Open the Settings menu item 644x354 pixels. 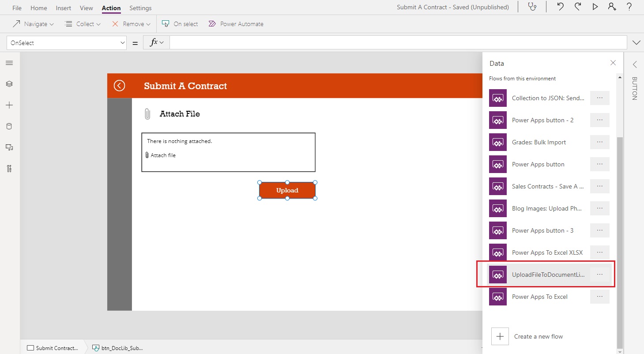click(140, 8)
